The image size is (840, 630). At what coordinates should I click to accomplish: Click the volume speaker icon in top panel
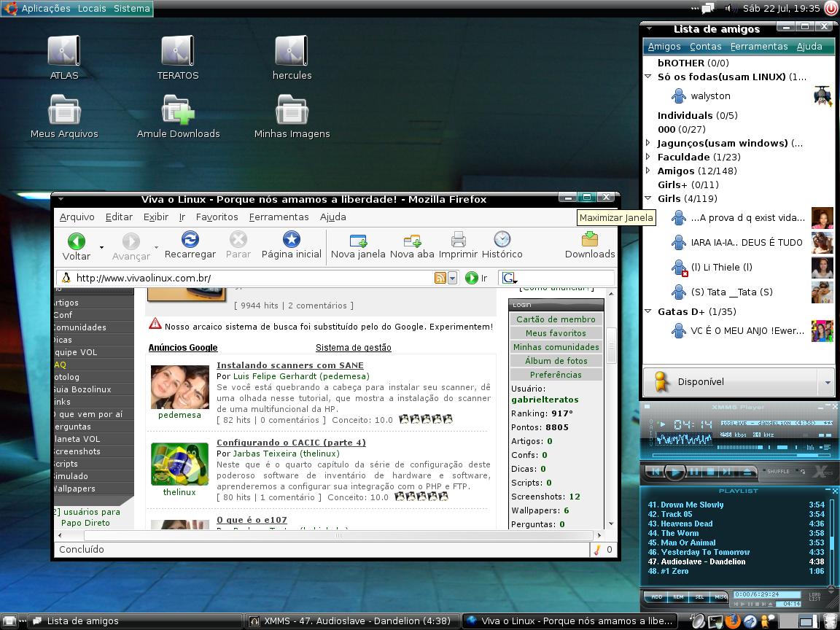click(x=730, y=8)
